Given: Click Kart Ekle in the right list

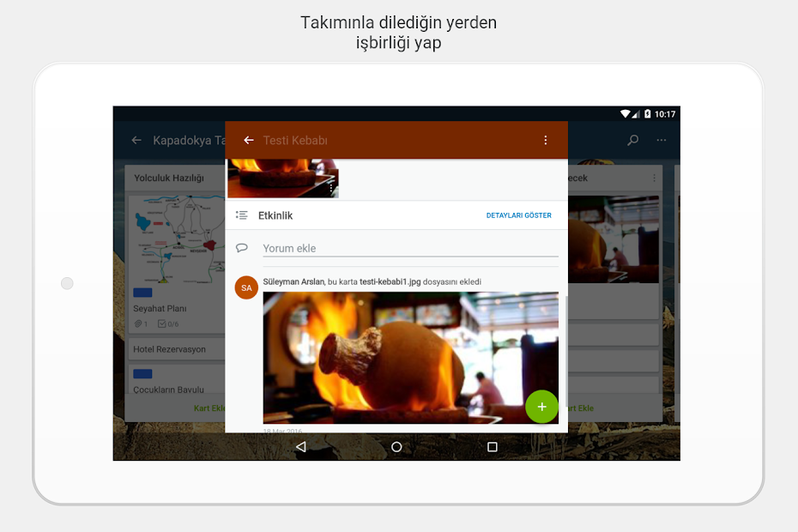Looking at the screenshot, I should [x=581, y=408].
